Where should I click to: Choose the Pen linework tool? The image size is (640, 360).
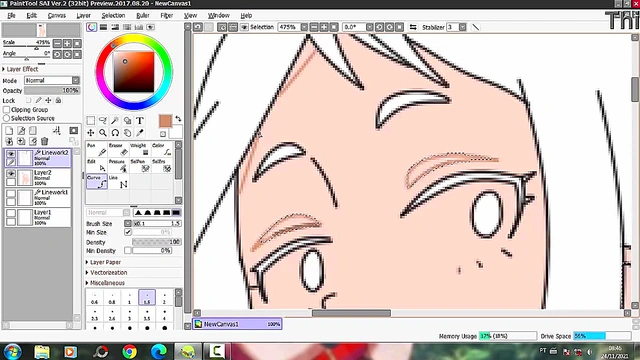point(97,149)
